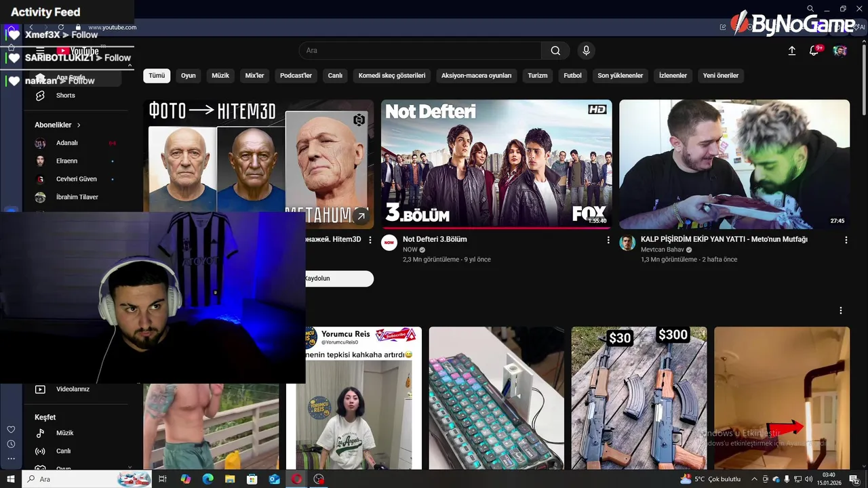Open the notifications bell

coord(814,51)
